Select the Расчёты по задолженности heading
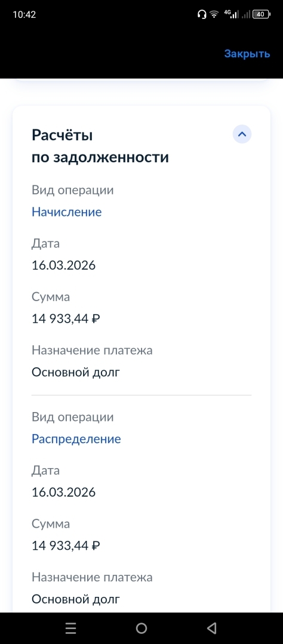 [100, 146]
